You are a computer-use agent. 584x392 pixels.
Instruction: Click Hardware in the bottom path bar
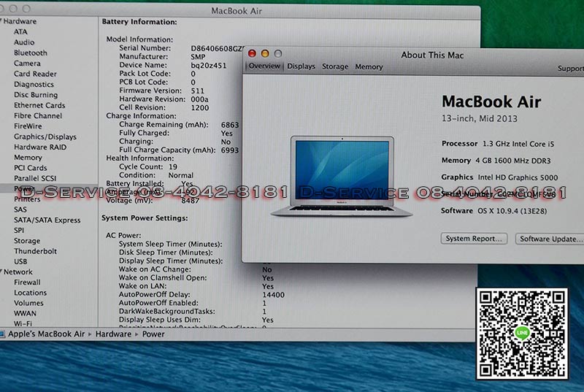[113, 334]
